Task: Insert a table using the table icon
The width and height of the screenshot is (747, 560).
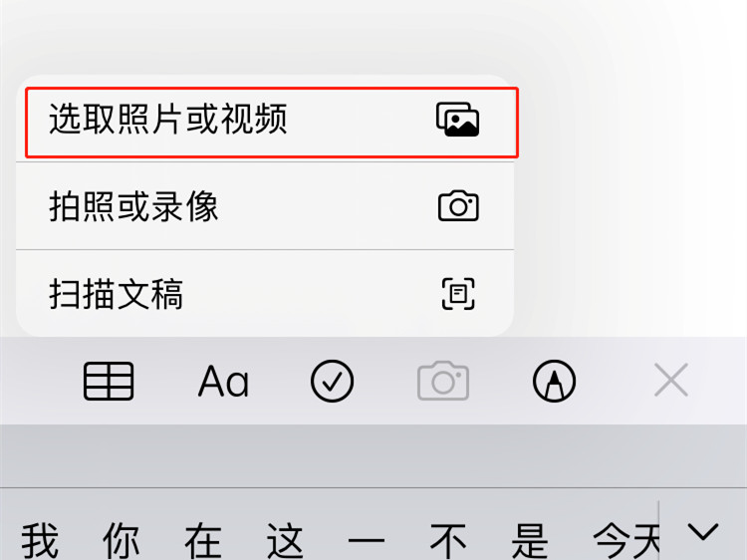Action: point(109,381)
